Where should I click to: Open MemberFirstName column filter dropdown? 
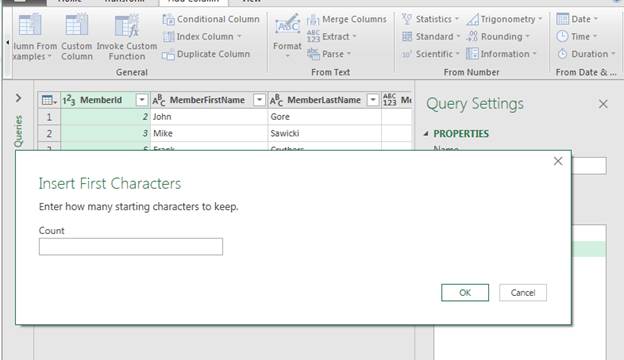(259, 100)
